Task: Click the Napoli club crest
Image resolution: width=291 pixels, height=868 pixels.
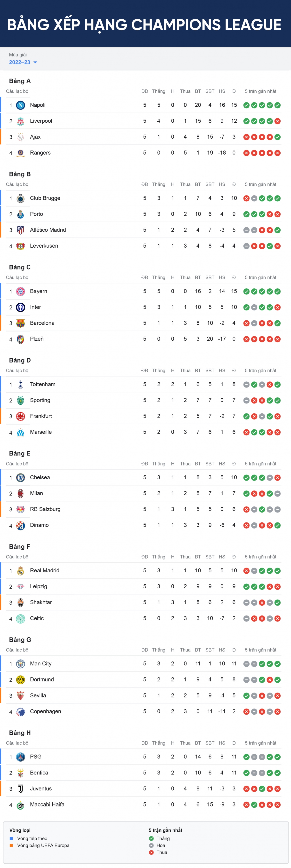Action: pyautogui.click(x=21, y=105)
